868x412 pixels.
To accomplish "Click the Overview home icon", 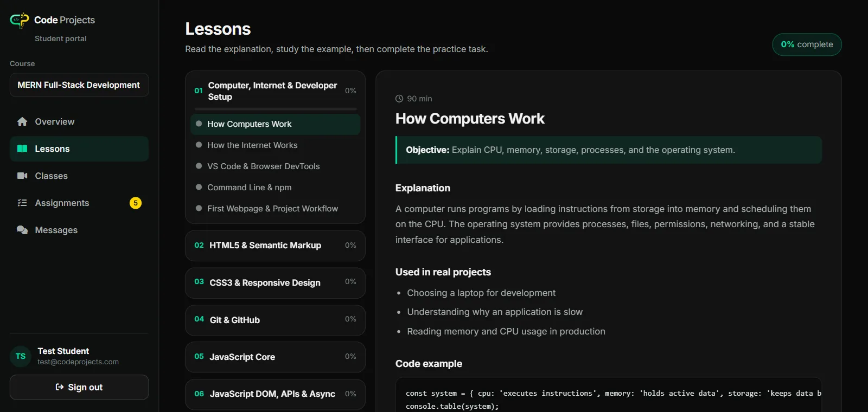I will 22,121.
